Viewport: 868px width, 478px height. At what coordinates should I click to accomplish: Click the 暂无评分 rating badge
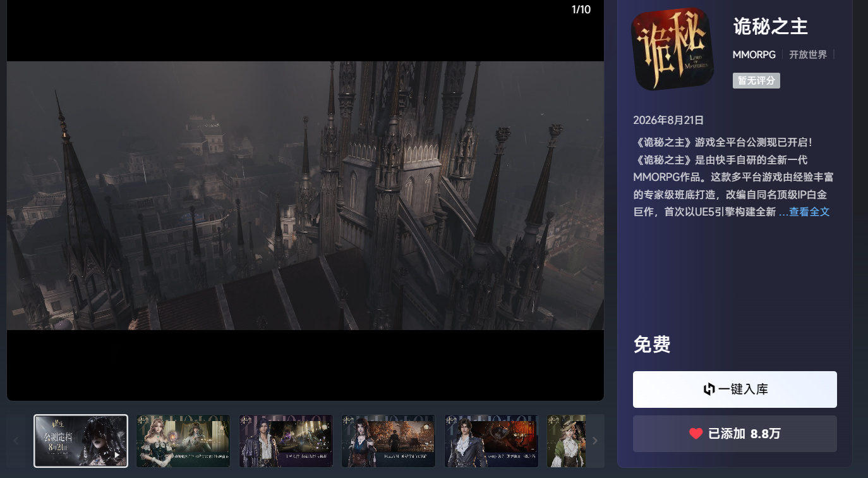756,80
